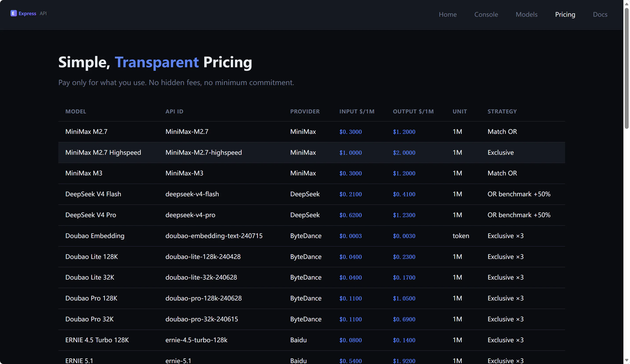Click the $0.6900 output price for Doubao Pro 32K
The image size is (630, 364).
(x=404, y=319)
